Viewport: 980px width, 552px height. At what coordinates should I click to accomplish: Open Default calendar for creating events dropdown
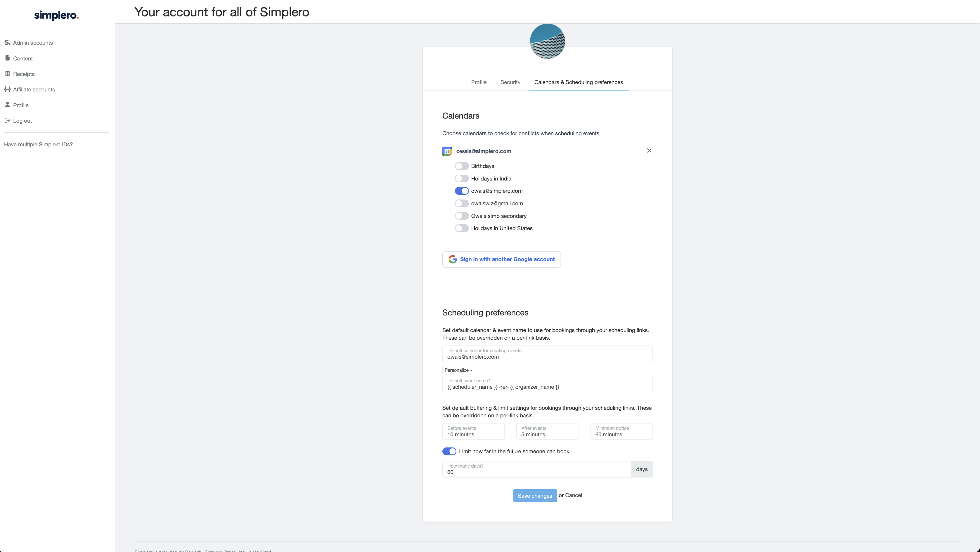(x=547, y=354)
